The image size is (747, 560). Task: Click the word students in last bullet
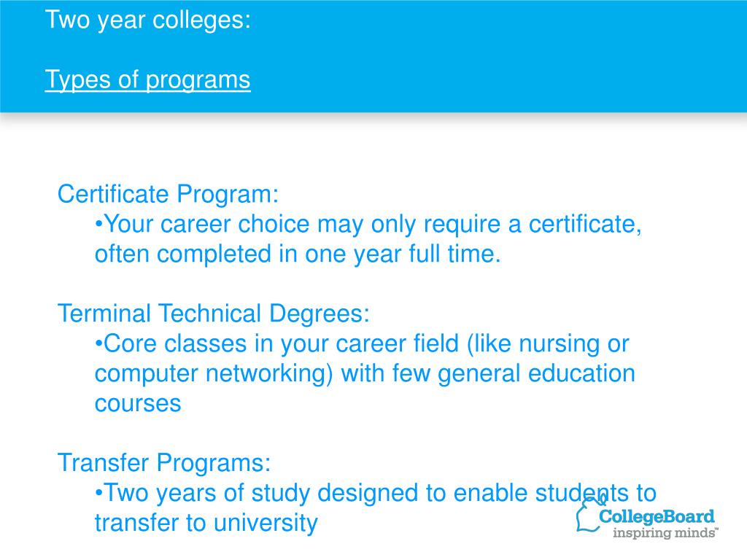point(581,493)
